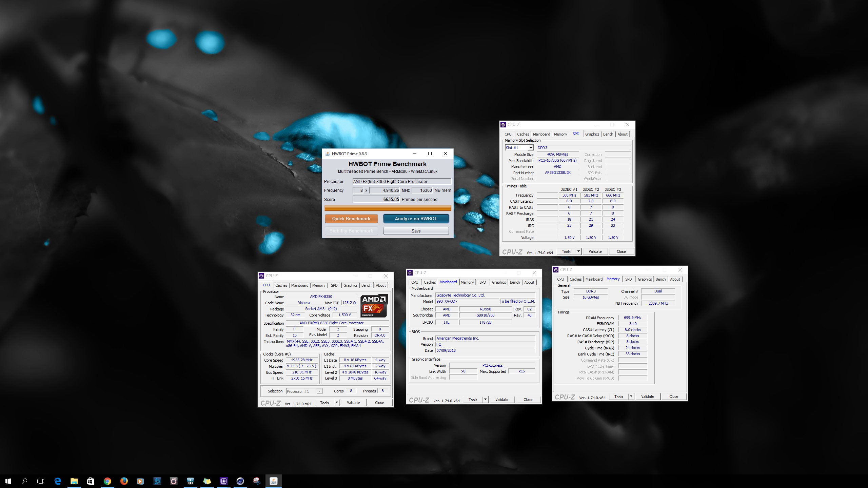Open File Explorer from the taskbar

pos(74,481)
